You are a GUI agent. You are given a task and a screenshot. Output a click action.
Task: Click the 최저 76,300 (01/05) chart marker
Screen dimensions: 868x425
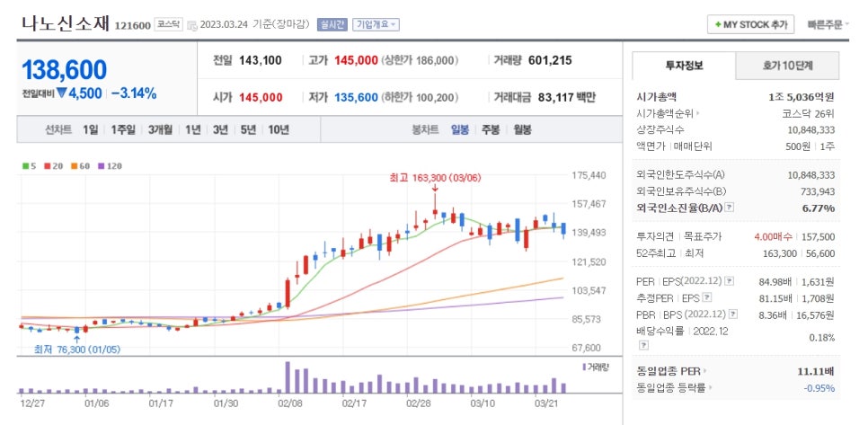pos(77,350)
